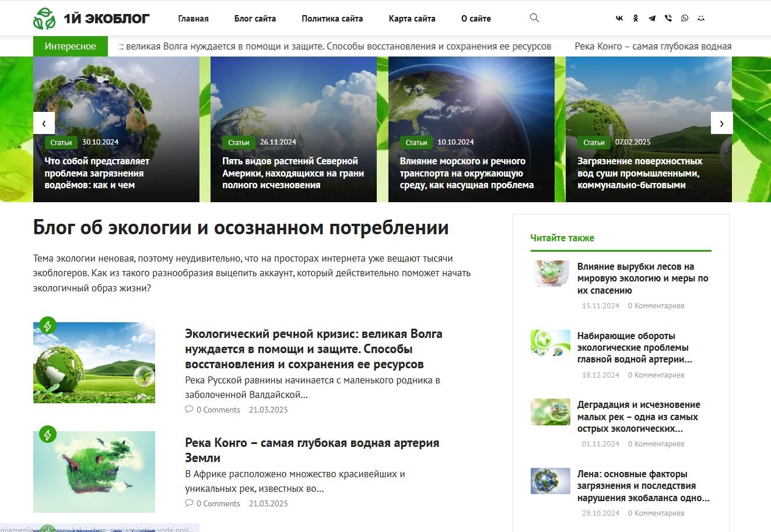The width and height of the screenshot is (771, 532).
Task: Click heading Блог об экологии и осознанном потреблении
Action: pyautogui.click(x=241, y=227)
